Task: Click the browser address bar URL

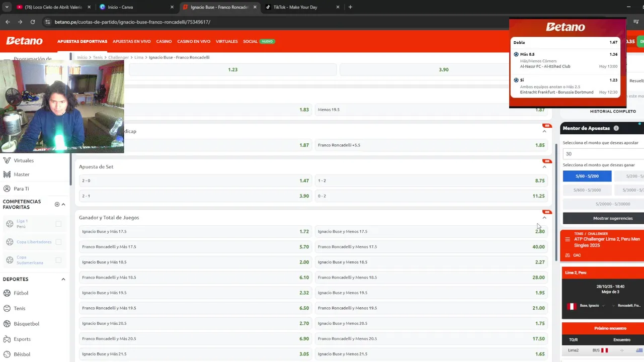Action: coord(132,22)
